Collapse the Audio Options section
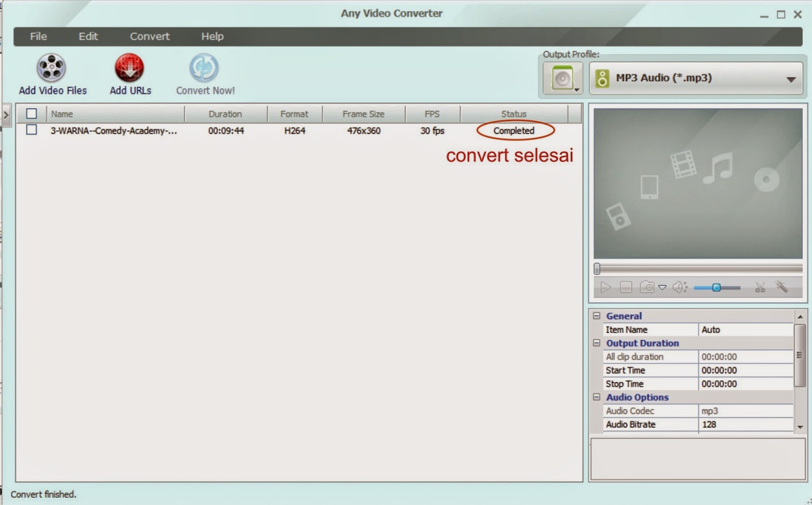This screenshot has height=505, width=812. (597, 398)
